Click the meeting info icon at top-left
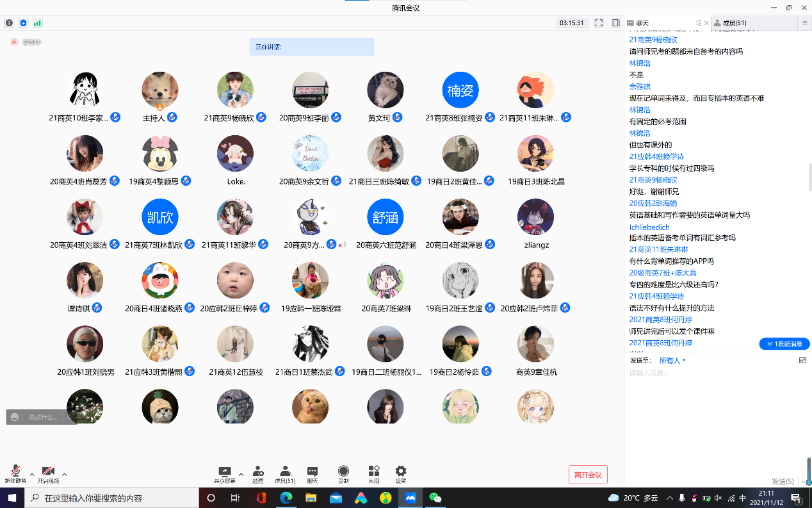The width and height of the screenshot is (812, 508). click(x=9, y=23)
